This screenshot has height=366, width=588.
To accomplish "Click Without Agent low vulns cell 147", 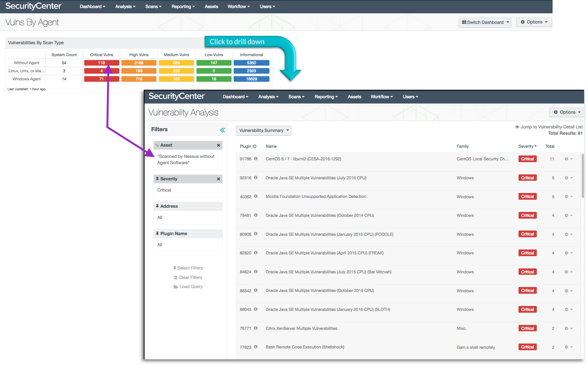I will pyautogui.click(x=214, y=63).
